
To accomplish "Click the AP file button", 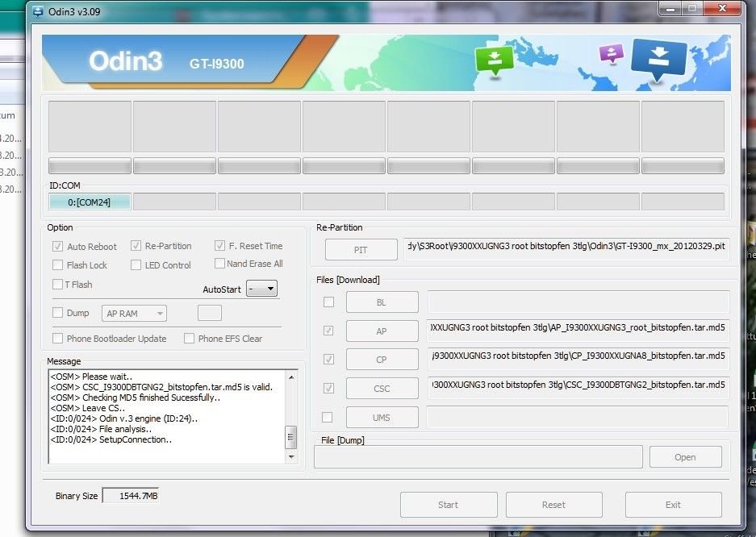I will pos(382,331).
